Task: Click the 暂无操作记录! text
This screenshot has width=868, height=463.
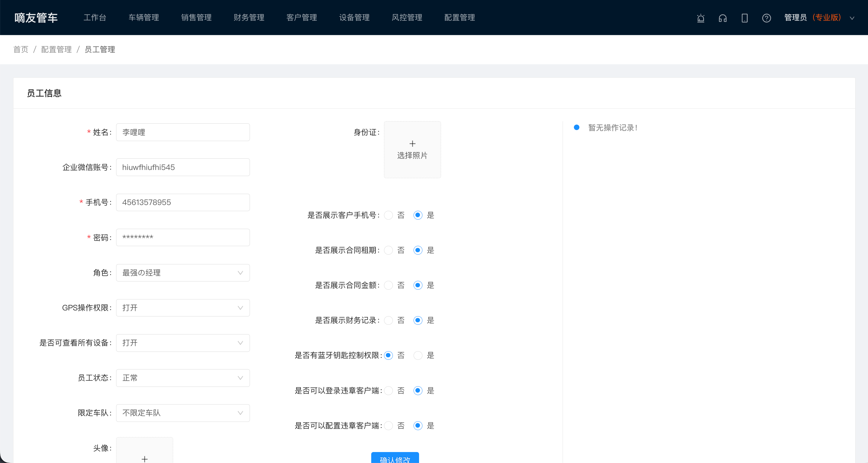Action: [613, 128]
